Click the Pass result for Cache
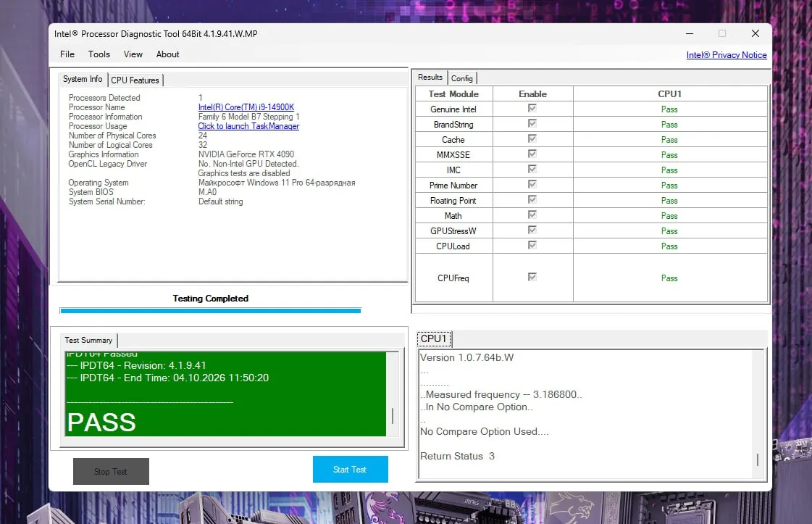 point(669,140)
